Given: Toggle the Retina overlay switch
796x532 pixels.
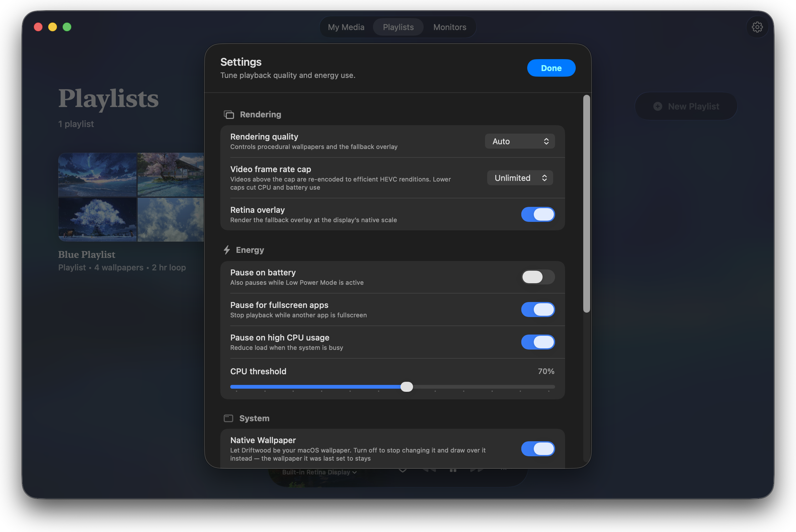Looking at the screenshot, I should pyautogui.click(x=538, y=214).
